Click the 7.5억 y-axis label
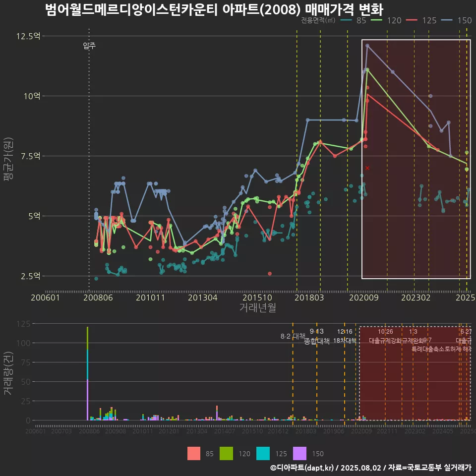This screenshot has width=476, height=476. click(x=30, y=156)
